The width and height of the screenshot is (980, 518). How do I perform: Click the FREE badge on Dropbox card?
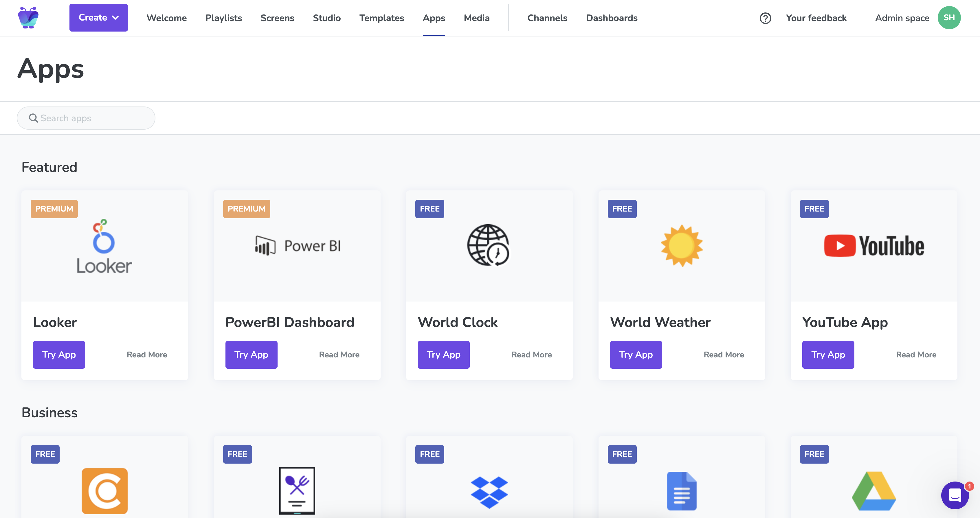tap(430, 454)
